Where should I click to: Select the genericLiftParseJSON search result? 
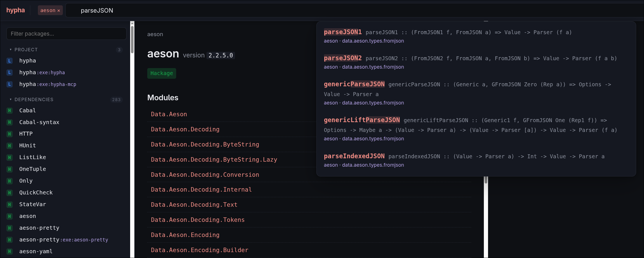(476, 129)
